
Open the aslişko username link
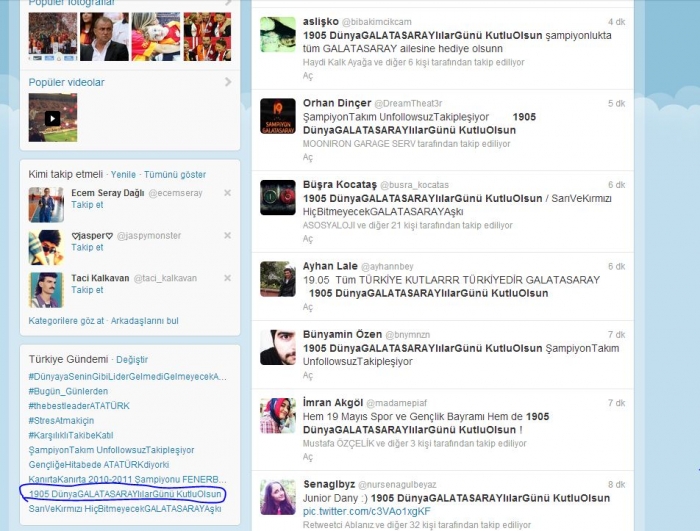321,21
